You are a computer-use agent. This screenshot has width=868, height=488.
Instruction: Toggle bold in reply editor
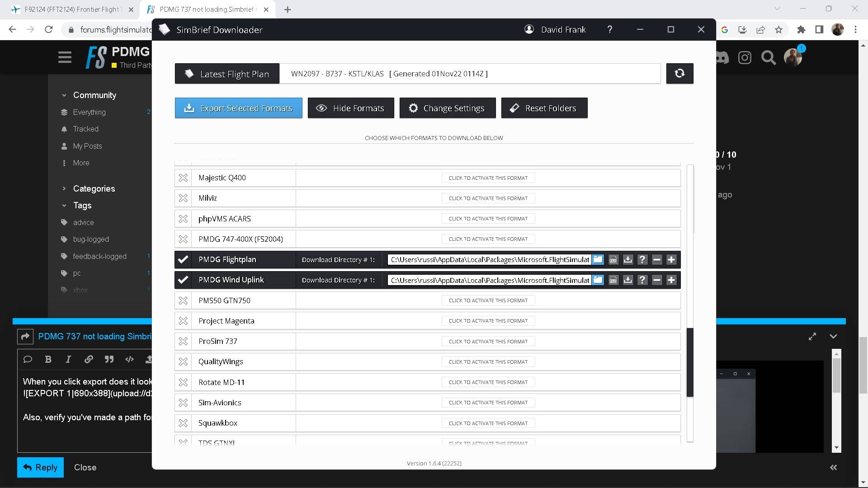coord(48,359)
